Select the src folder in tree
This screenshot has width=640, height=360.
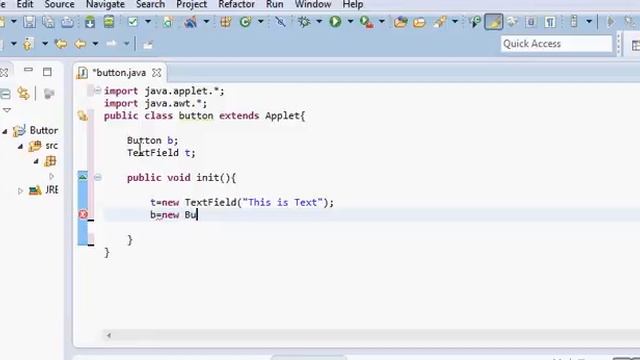(51, 146)
